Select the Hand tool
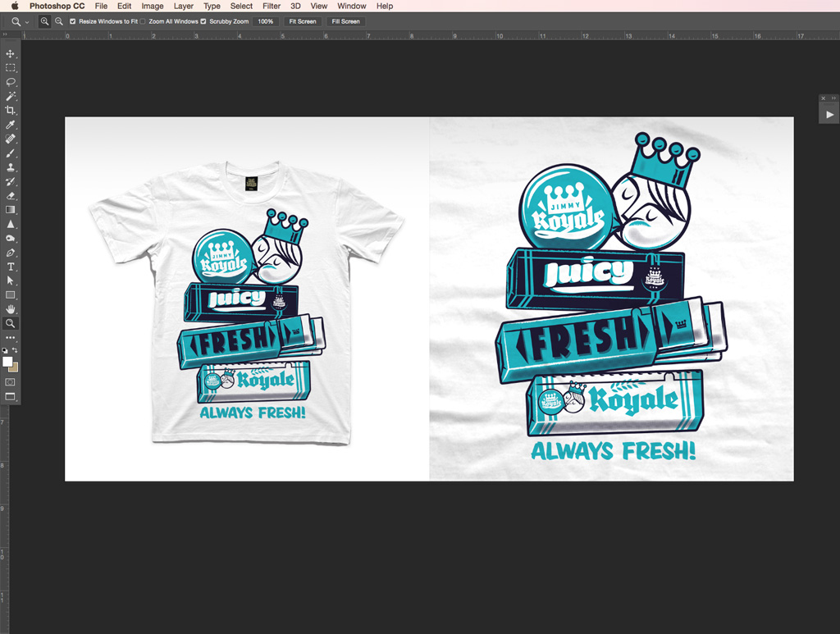Image resolution: width=840 pixels, height=634 pixels. [11, 308]
